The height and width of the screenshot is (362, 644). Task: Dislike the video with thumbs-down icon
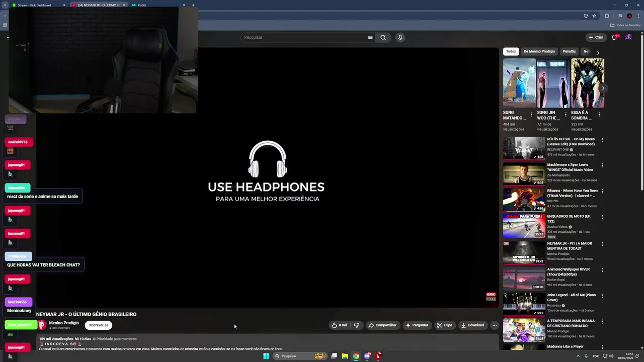[x=356, y=325]
